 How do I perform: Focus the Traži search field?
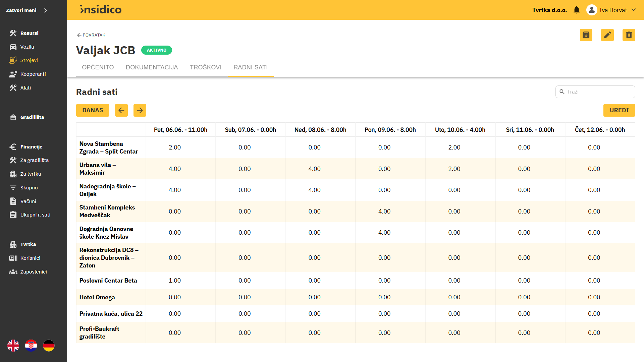[x=599, y=92]
